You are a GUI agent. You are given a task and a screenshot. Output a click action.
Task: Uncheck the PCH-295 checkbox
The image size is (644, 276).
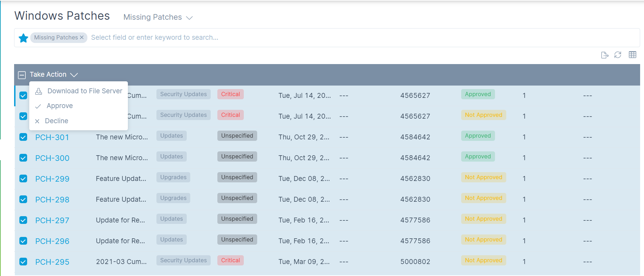[23, 262]
